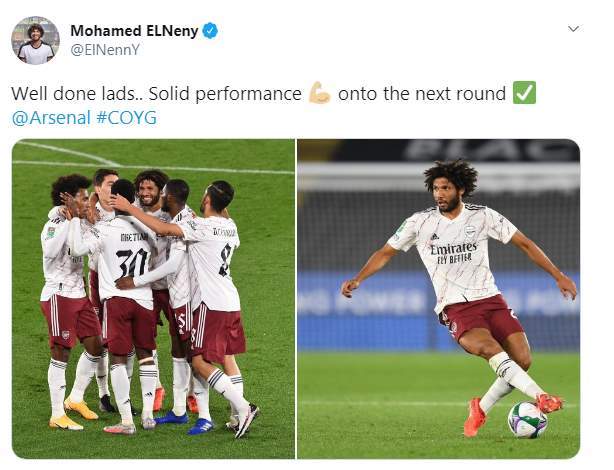Click the "Well done lads" text
Screen dimensions: 614x470
pyautogui.click(x=72, y=94)
